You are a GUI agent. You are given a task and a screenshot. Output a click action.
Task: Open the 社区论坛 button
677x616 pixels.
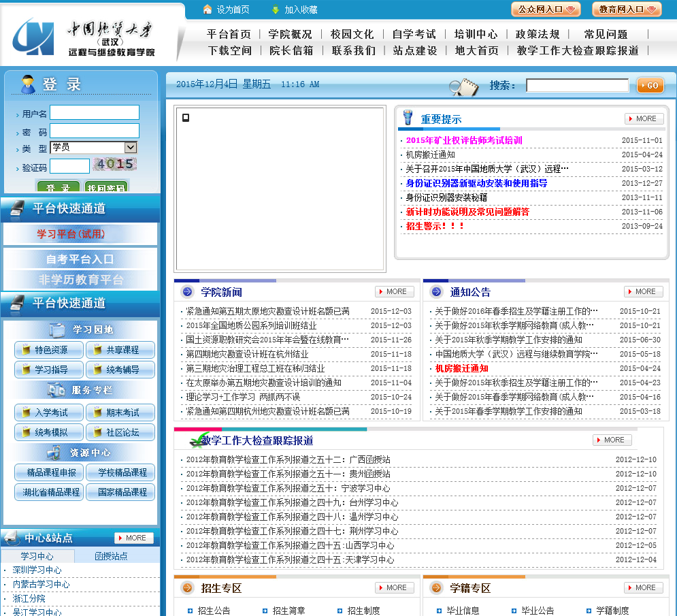coord(120,432)
